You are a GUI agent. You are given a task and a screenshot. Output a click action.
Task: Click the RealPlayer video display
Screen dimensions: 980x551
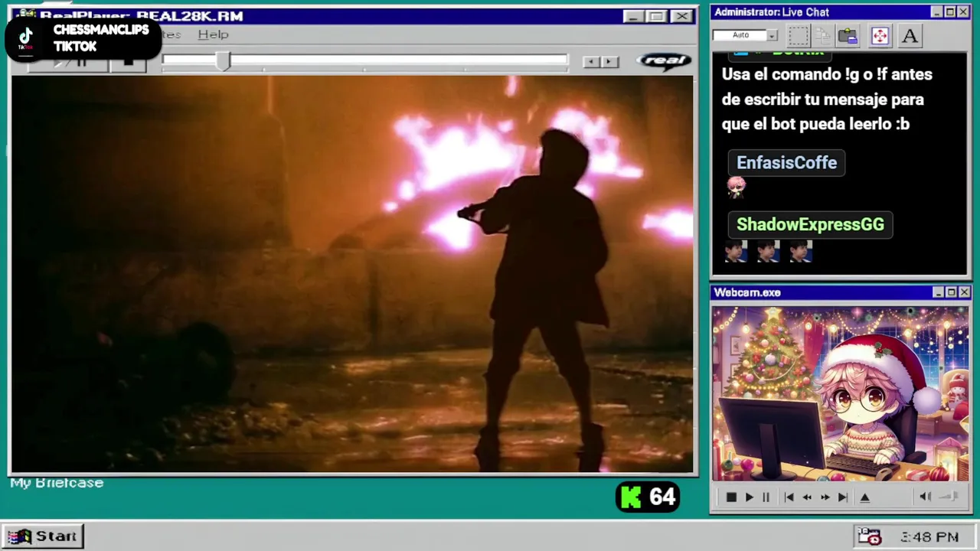click(352, 274)
